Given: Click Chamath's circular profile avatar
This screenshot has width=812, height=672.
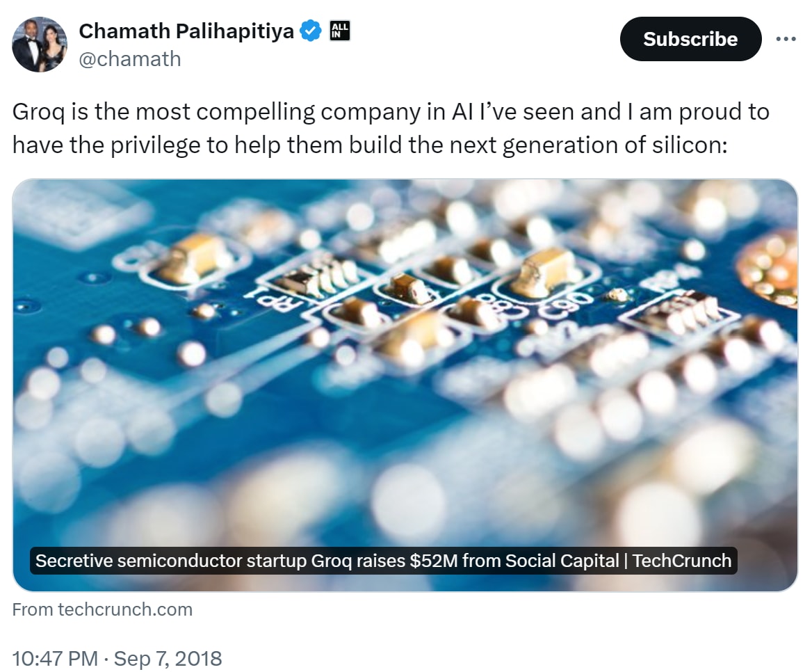Looking at the screenshot, I should [40, 44].
